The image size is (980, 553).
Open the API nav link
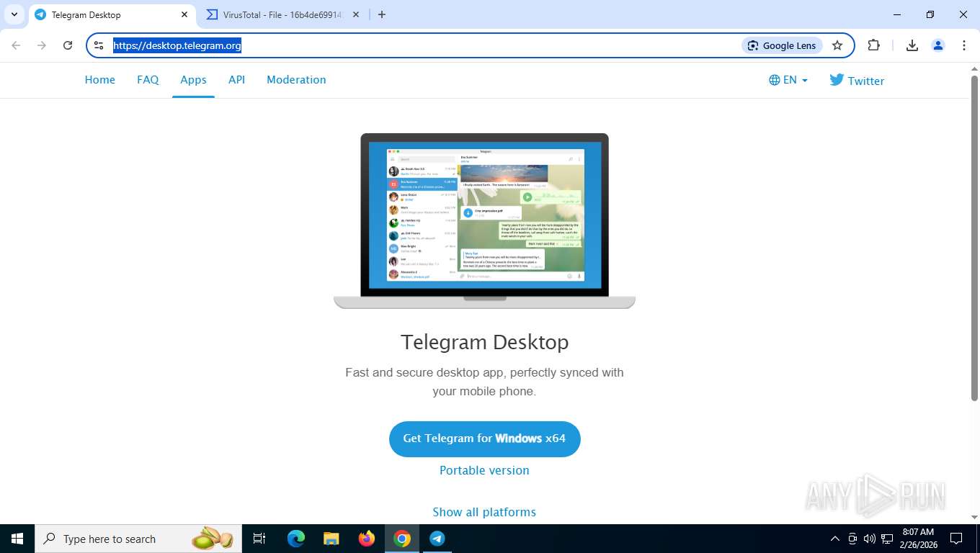pos(237,80)
